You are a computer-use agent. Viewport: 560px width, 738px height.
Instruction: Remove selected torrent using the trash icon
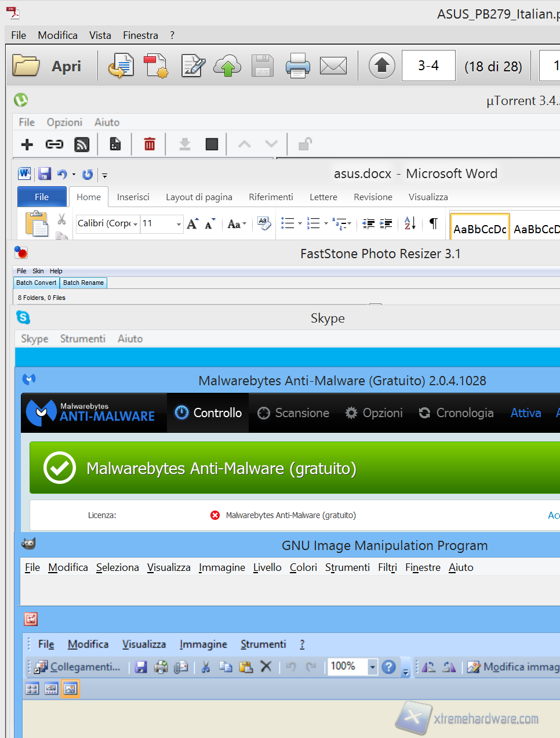click(x=149, y=144)
